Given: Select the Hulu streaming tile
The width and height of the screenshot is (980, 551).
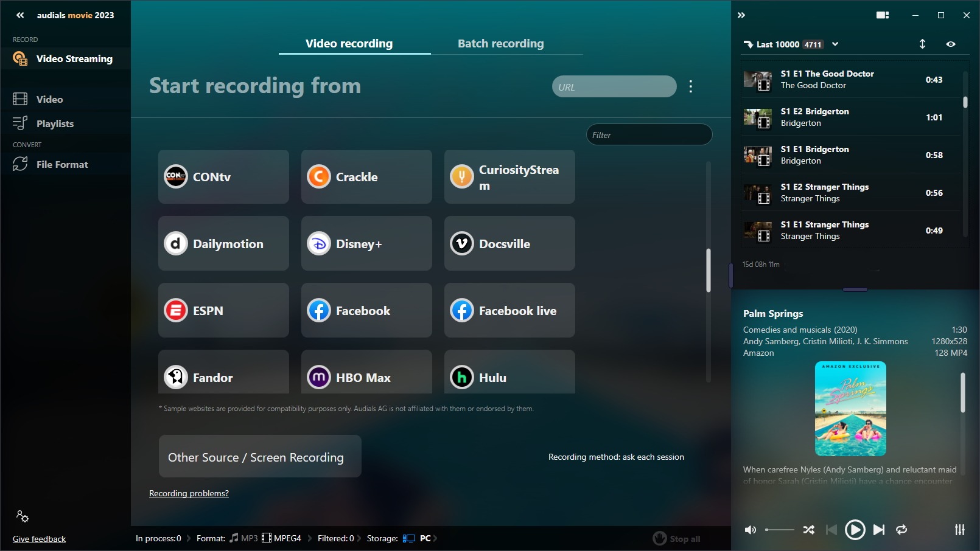Looking at the screenshot, I should pos(509,375).
